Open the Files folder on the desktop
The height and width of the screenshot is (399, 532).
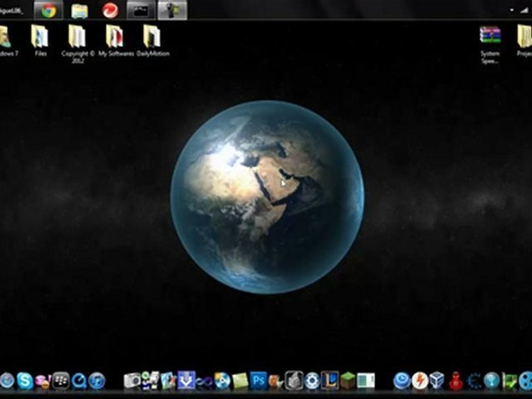click(x=40, y=40)
